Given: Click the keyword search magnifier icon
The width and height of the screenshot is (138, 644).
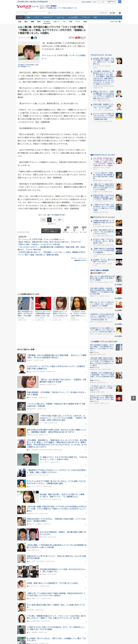Looking at the screenshot, I should (49, 13).
